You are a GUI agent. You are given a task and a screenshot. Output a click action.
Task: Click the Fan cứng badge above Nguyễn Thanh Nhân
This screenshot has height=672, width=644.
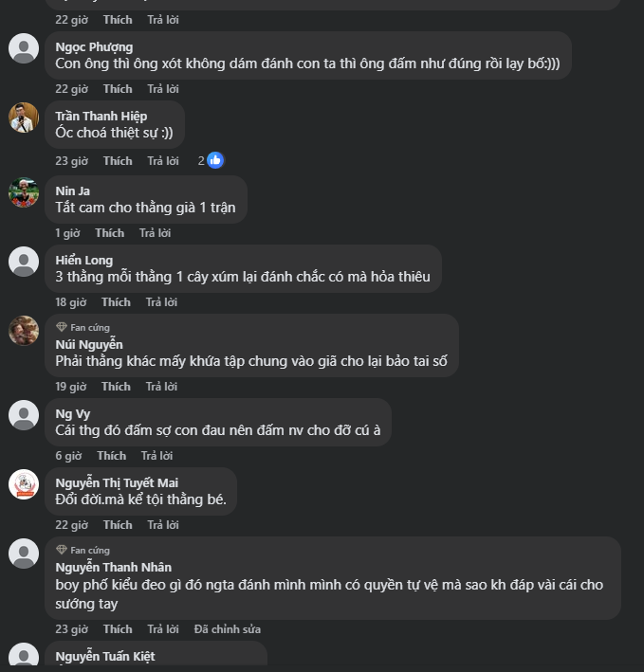(83, 550)
